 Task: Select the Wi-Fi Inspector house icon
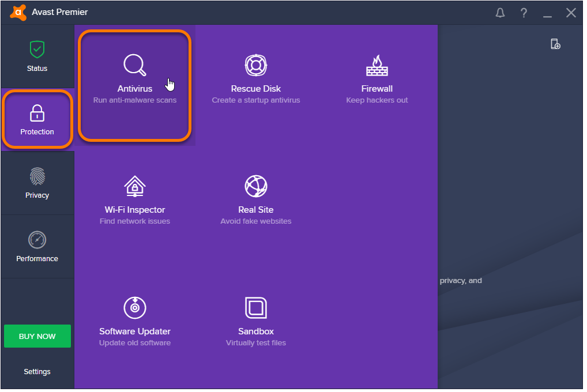coord(134,186)
